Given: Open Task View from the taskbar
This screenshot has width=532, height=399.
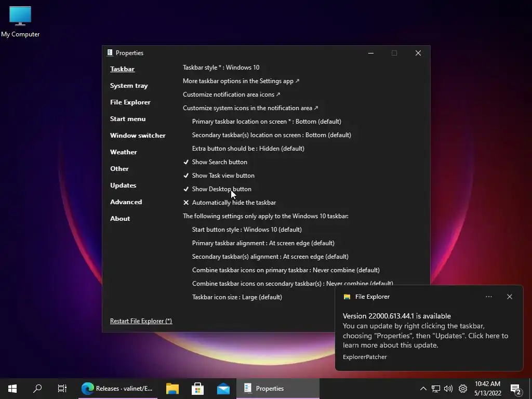Looking at the screenshot, I should click(x=62, y=389).
